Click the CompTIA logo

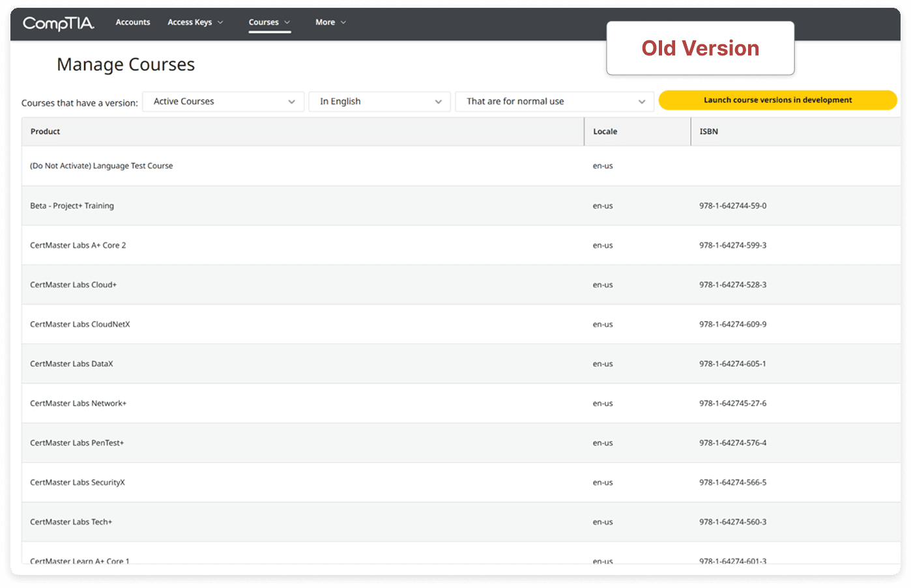point(59,23)
